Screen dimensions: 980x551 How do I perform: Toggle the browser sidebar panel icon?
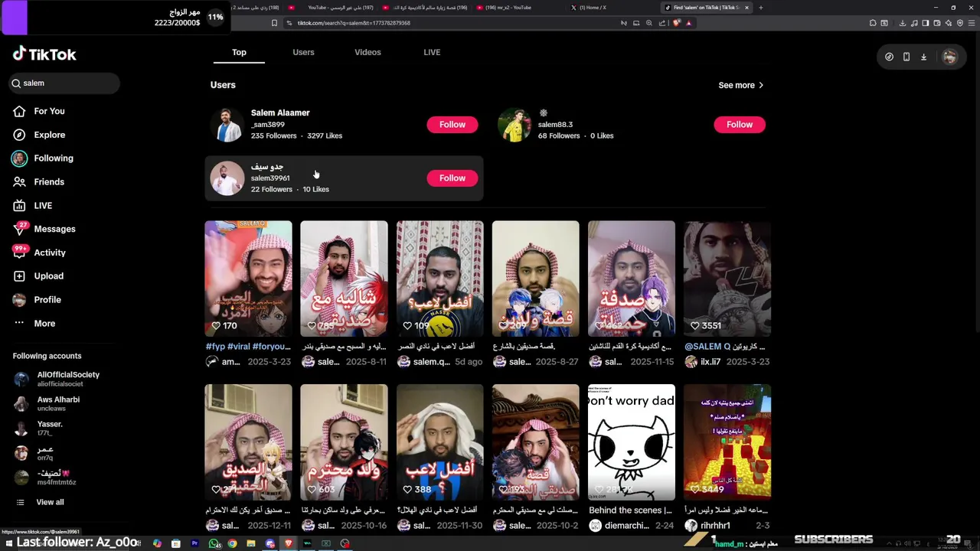(x=926, y=23)
